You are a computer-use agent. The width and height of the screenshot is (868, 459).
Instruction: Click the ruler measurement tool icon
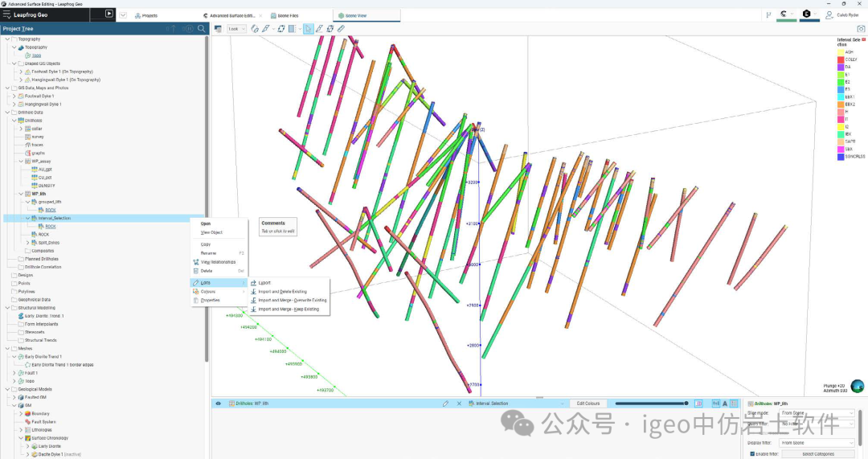pyautogui.click(x=341, y=29)
